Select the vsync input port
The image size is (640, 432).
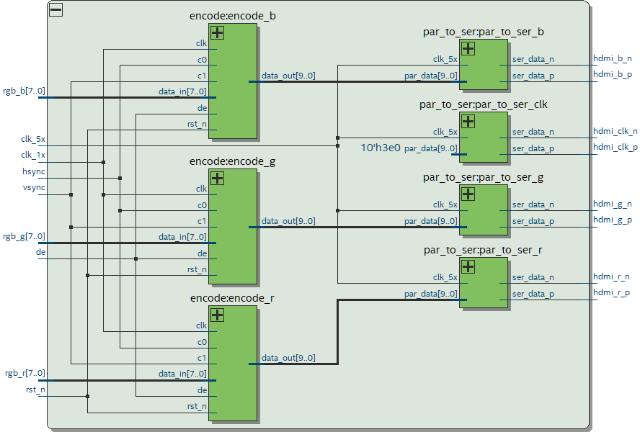click(x=34, y=188)
